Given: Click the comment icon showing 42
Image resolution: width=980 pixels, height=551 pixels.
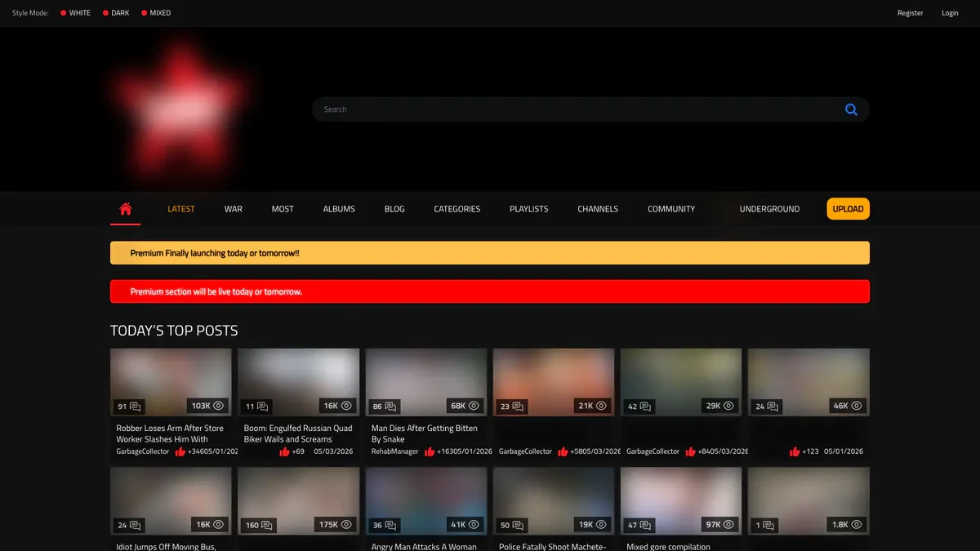Looking at the screenshot, I should click(645, 407).
